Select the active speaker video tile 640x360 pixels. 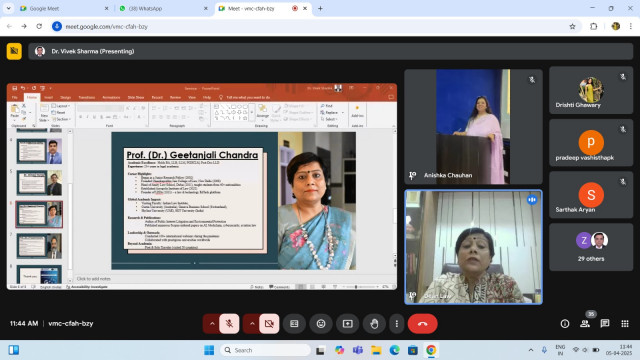click(x=473, y=247)
